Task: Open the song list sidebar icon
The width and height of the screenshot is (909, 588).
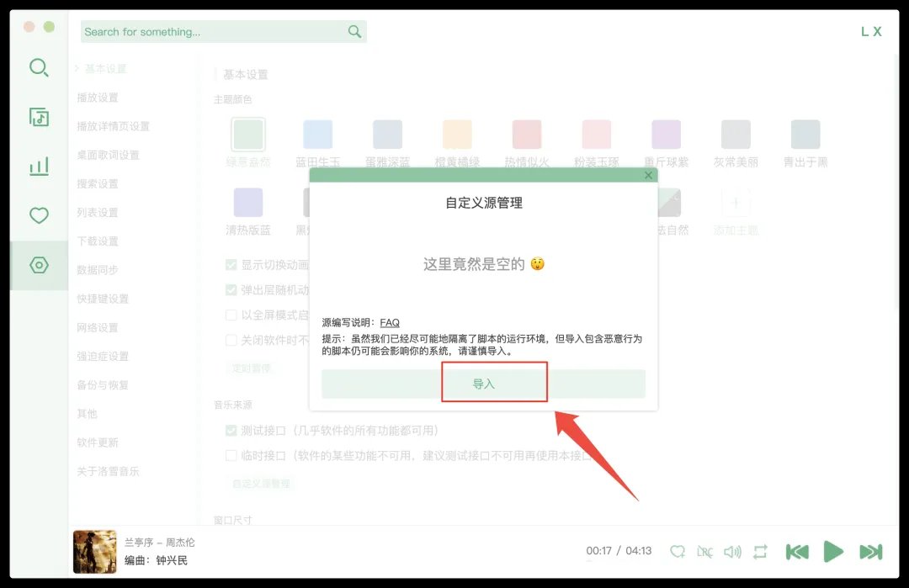Action: pyautogui.click(x=39, y=117)
